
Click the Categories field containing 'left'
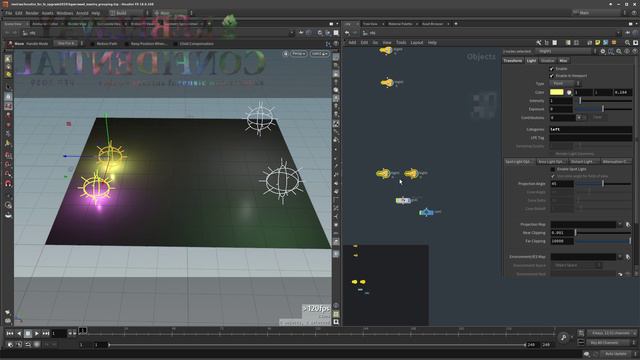coord(591,129)
